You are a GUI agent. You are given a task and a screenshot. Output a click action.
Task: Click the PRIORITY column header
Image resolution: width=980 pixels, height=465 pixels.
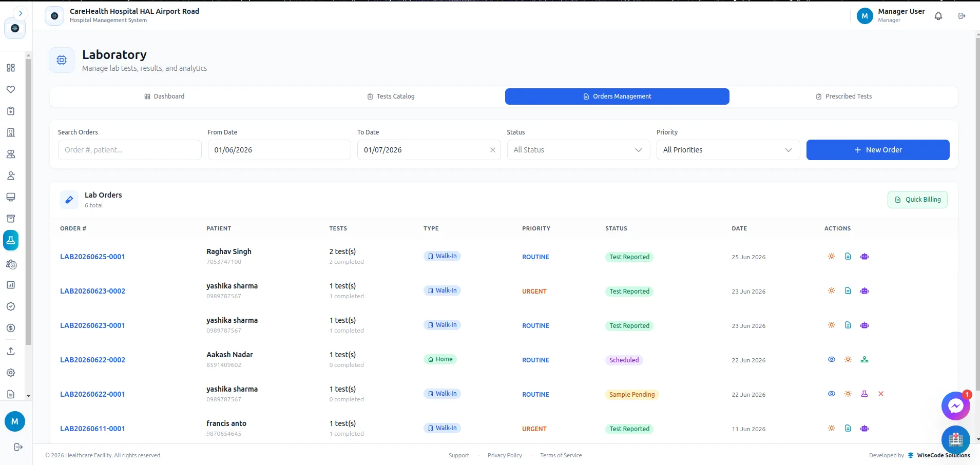coord(536,228)
